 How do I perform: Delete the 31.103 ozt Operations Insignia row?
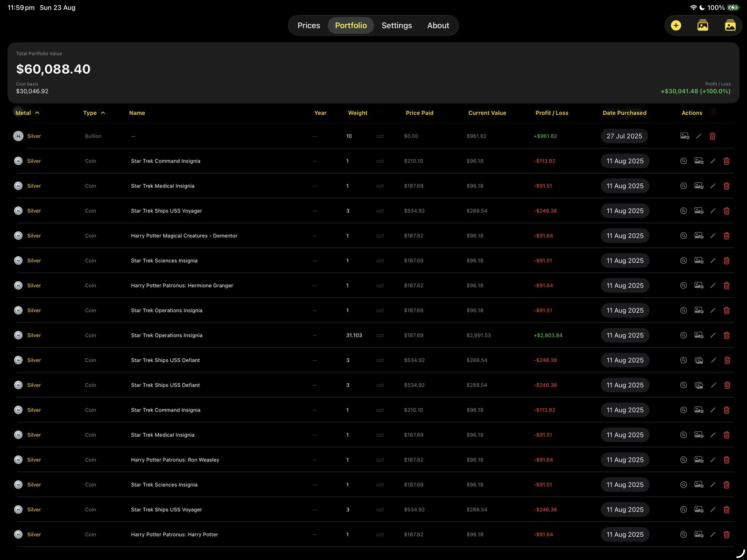(x=726, y=335)
